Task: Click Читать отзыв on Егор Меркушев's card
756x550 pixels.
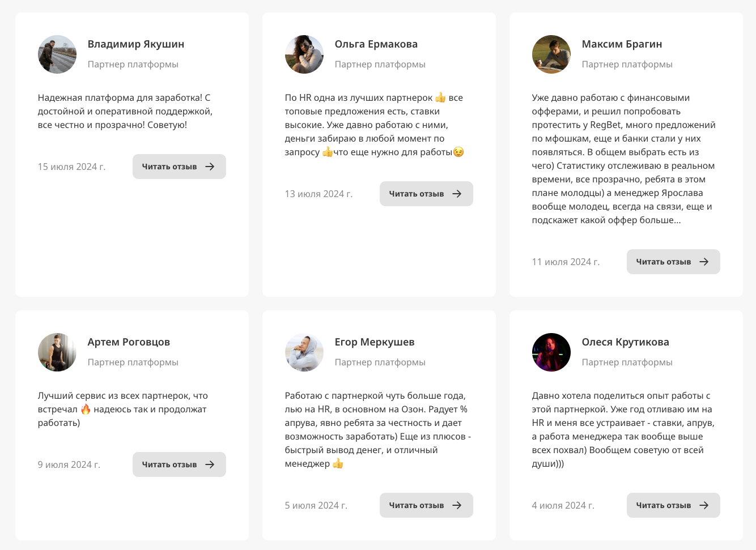Action: tap(426, 505)
